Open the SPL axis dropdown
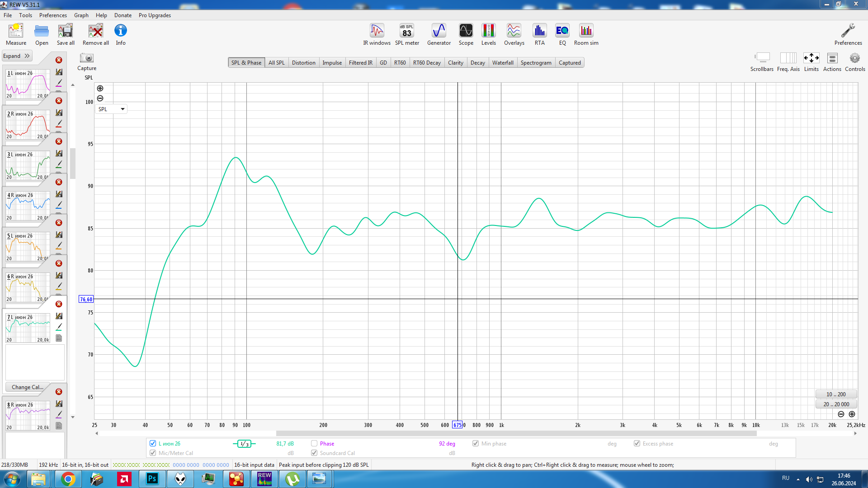This screenshot has width=868, height=488. (x=111, y=109)
